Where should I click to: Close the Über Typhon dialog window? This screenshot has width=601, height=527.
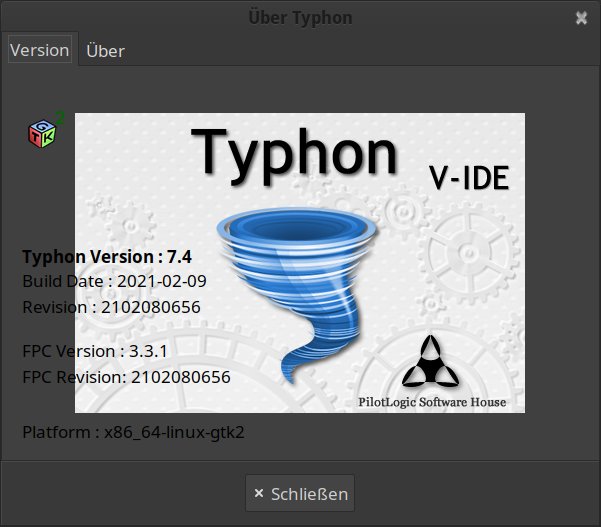[581, 18]
